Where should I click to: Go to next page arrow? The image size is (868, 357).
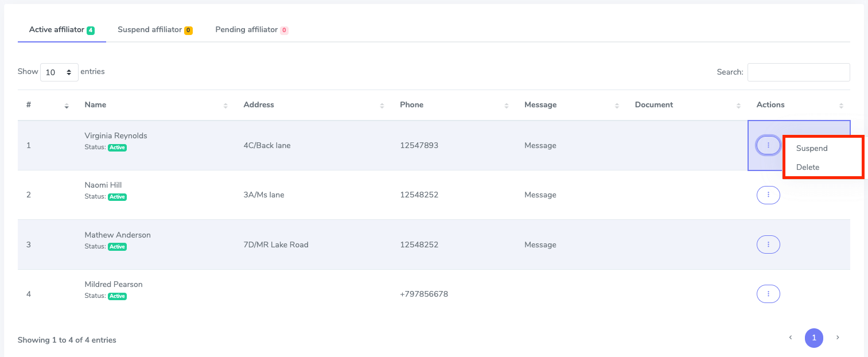838,337
